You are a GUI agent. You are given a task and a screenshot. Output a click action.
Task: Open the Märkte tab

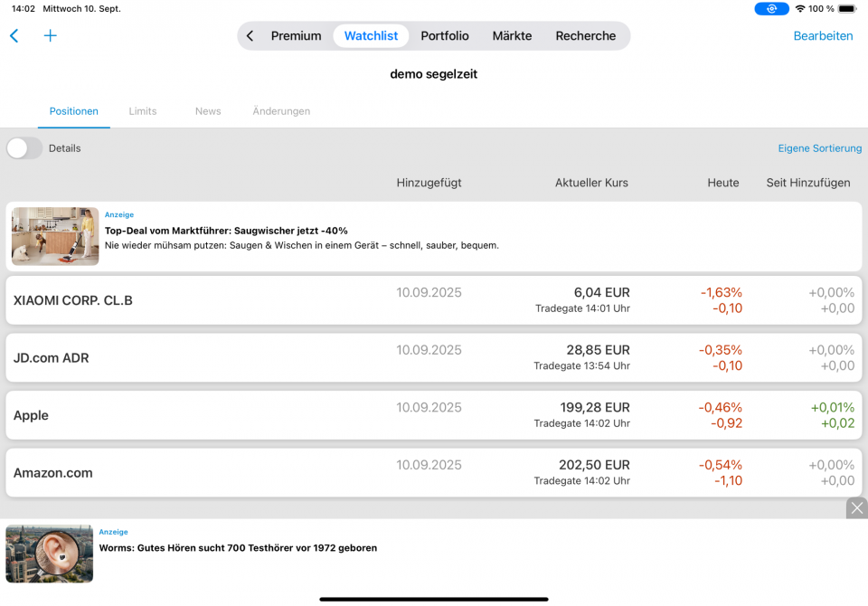pyautogui.click(x=512, y=36)
